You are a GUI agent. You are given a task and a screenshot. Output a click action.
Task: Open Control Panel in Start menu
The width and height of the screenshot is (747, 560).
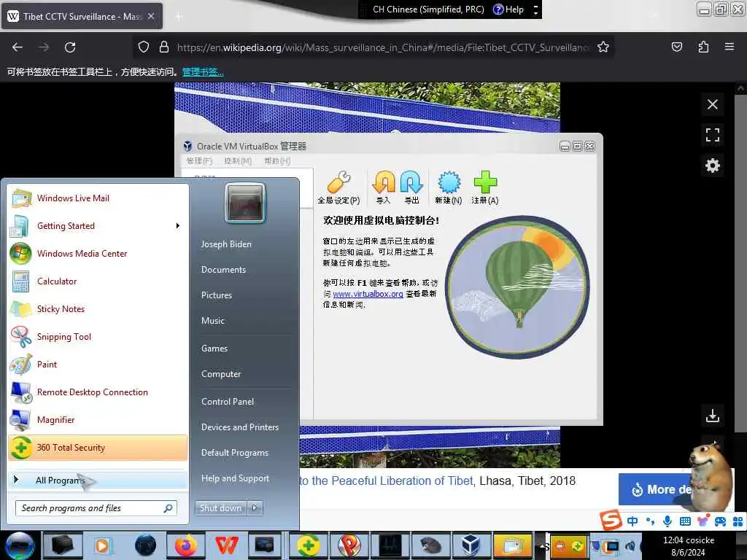[x=228, y=402]
